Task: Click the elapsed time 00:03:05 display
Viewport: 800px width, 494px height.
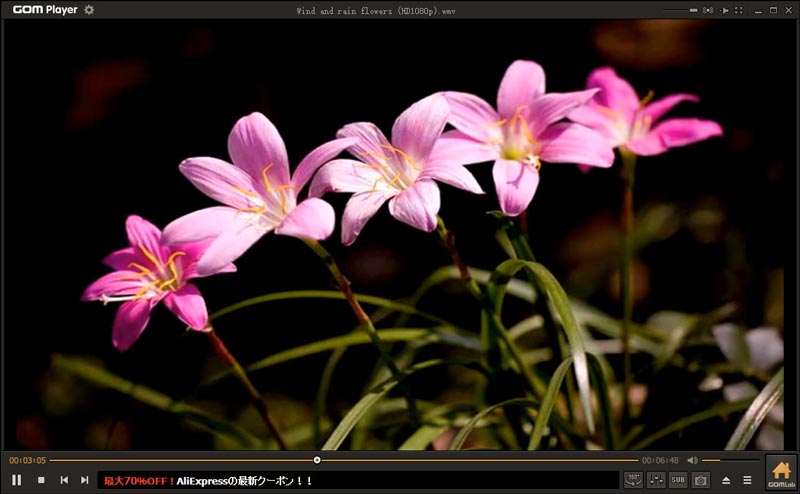Action: pyautogui.click(x=27, y=460)
